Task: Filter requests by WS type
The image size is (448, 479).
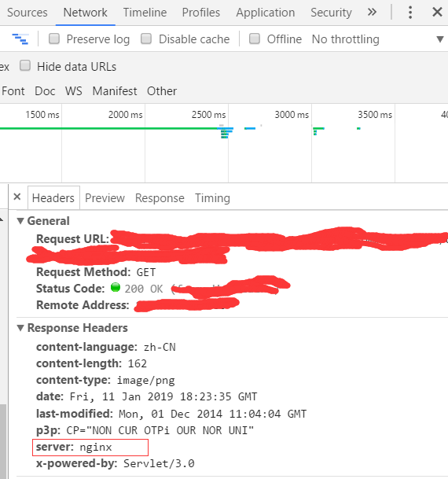Action: 74,91
